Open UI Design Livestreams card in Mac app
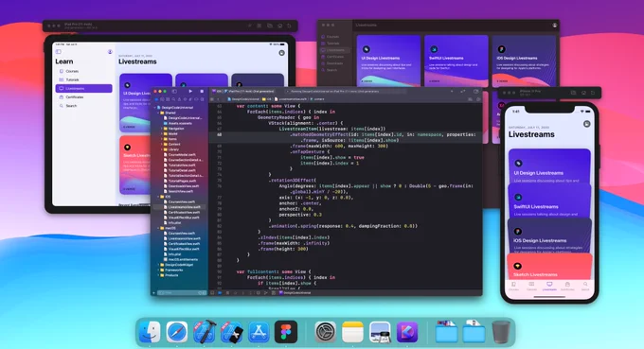This screenshot has width=644, height=349. (388, 61)
